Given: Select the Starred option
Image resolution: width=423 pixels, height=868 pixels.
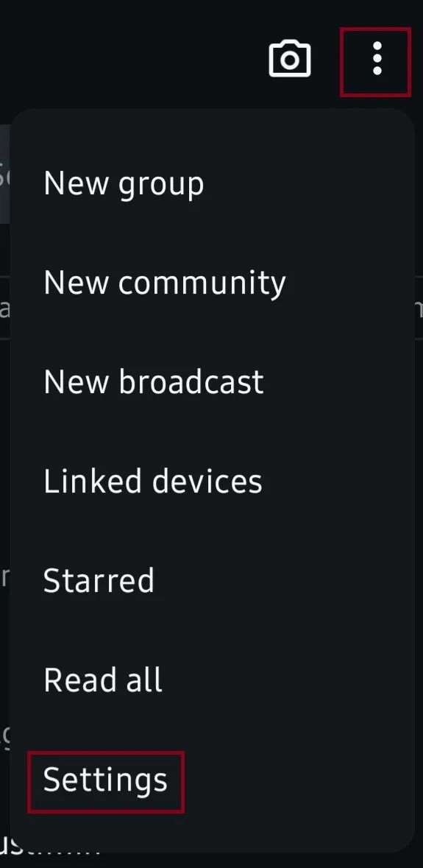Looking at the screenshot, I should pyautogui.click(x=212, y=580).
